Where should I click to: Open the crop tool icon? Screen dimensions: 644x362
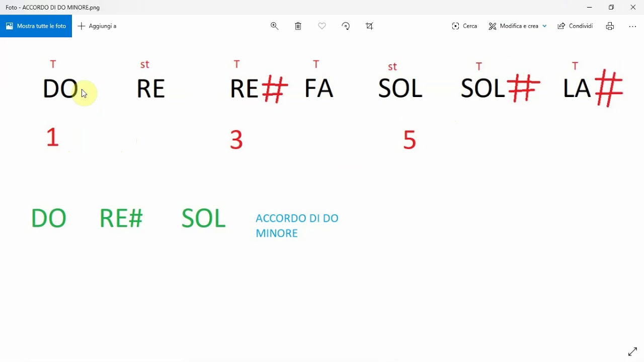pos(369,26)
